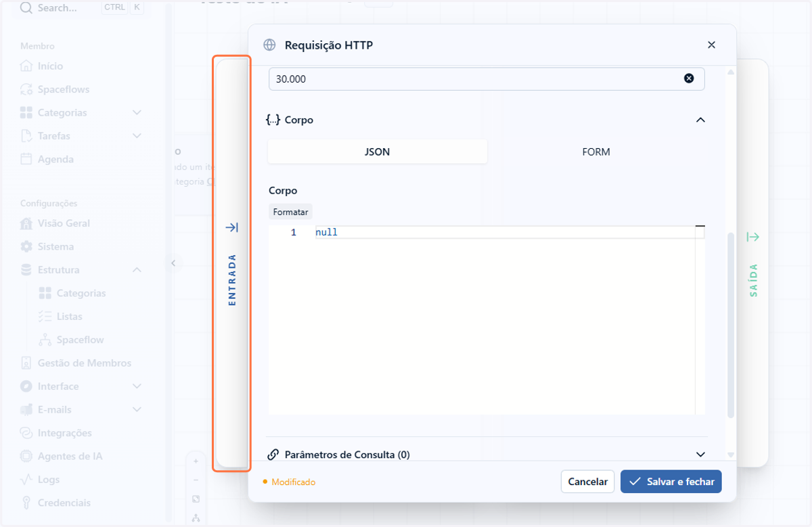Click the Modificado status label
812x527 pixels.
(x=294, y=482)
